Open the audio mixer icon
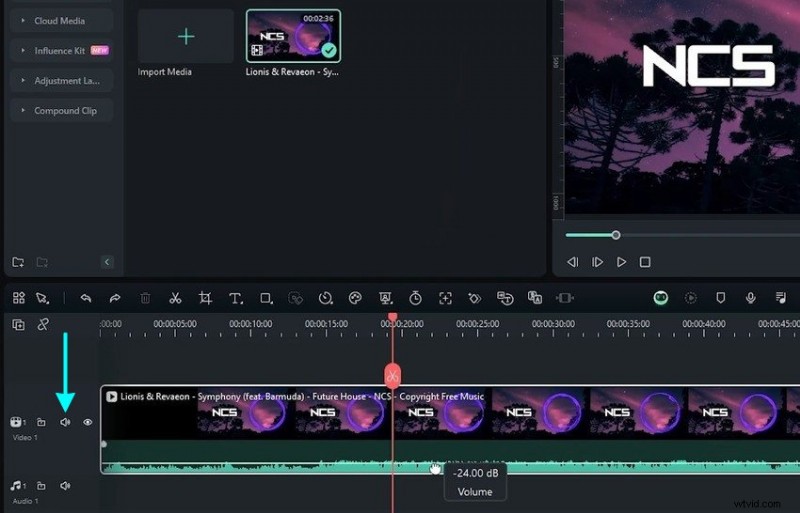800x513 pixels. click(781, 298)
